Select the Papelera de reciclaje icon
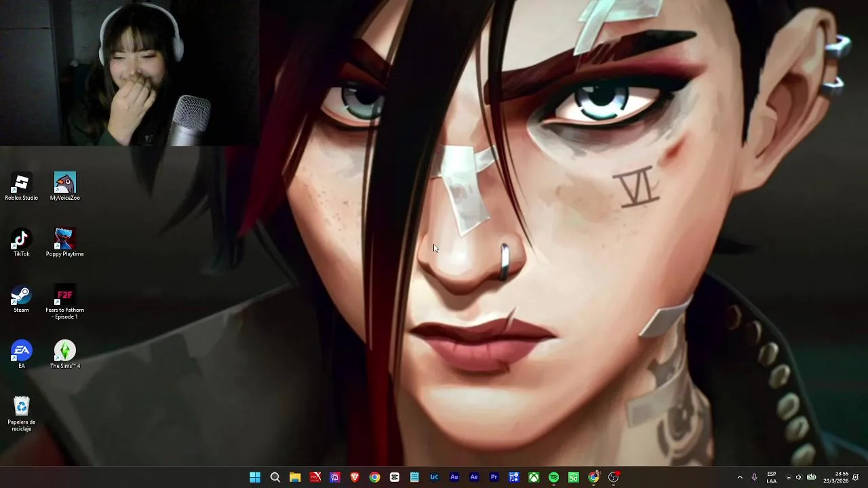Screen dimensions: 868x488 pos(21,414)
